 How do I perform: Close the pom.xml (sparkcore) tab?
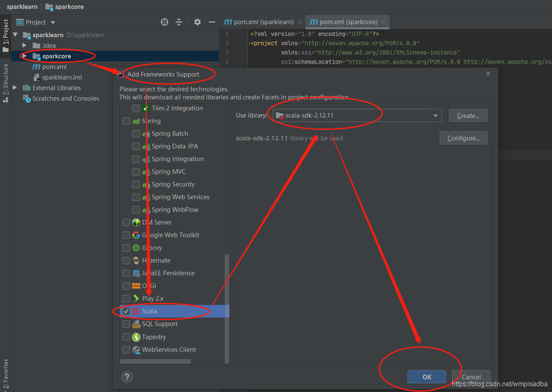pos(383,22)
